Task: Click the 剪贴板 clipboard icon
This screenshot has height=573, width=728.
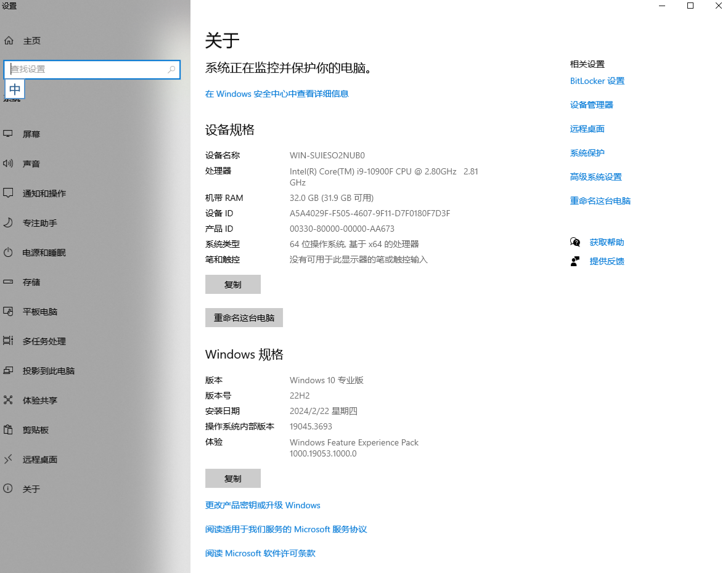Action: click(8, 429)
